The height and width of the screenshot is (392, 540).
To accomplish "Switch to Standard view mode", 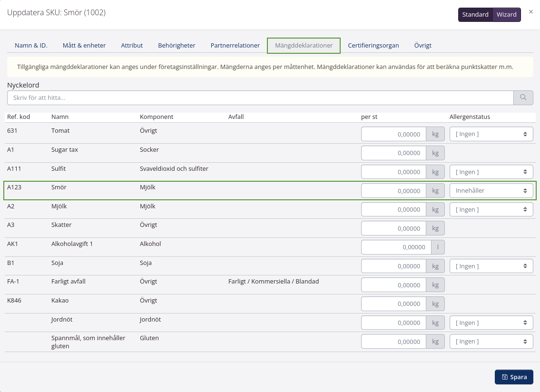I will tap(475, 15).
